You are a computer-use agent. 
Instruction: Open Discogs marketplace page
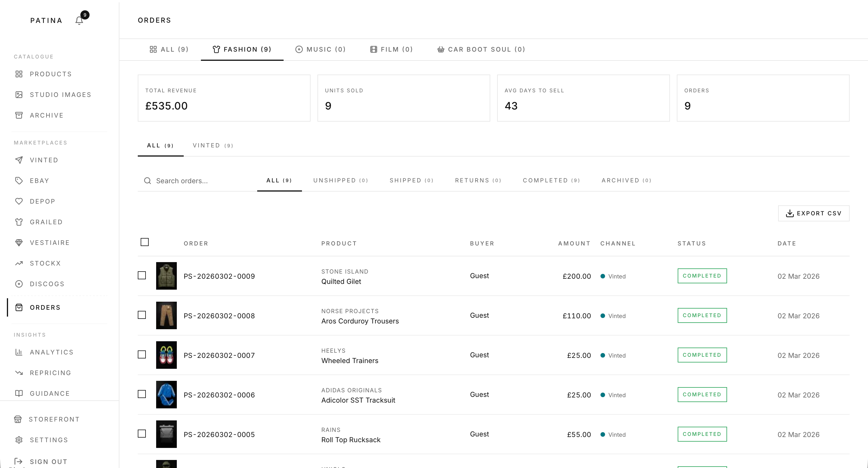[47, 284]
